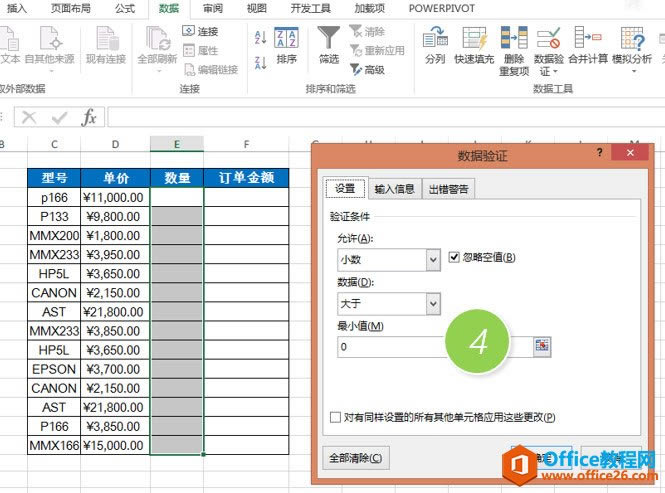
Task: Open the 插入 ribbon tab
Action: coord(16,8)
